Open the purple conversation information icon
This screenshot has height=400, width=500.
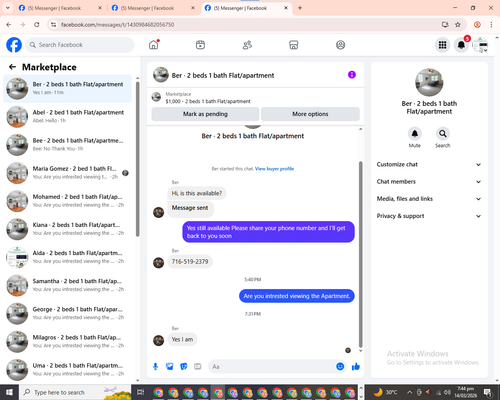click(352, 75)
